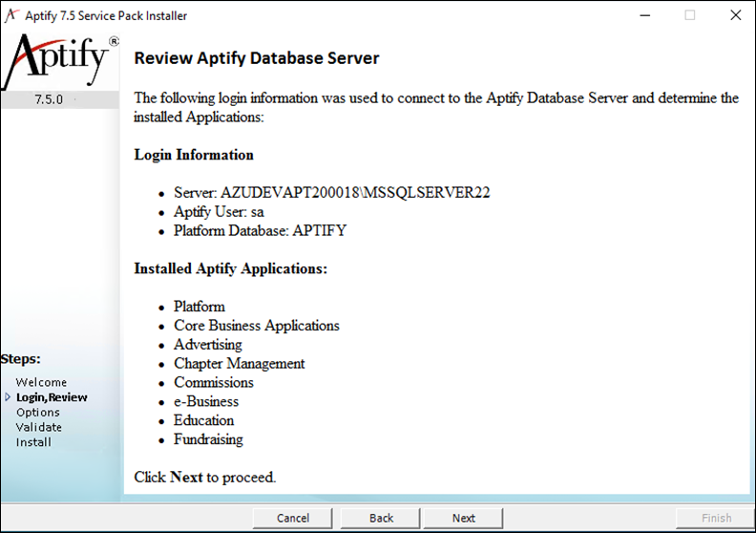
Task: Click the Education list item
Action: [x=204, y=420]
